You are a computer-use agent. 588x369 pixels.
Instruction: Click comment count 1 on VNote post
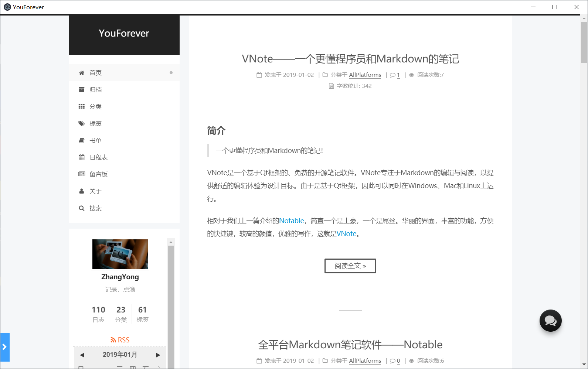click(x=398, y=75)
